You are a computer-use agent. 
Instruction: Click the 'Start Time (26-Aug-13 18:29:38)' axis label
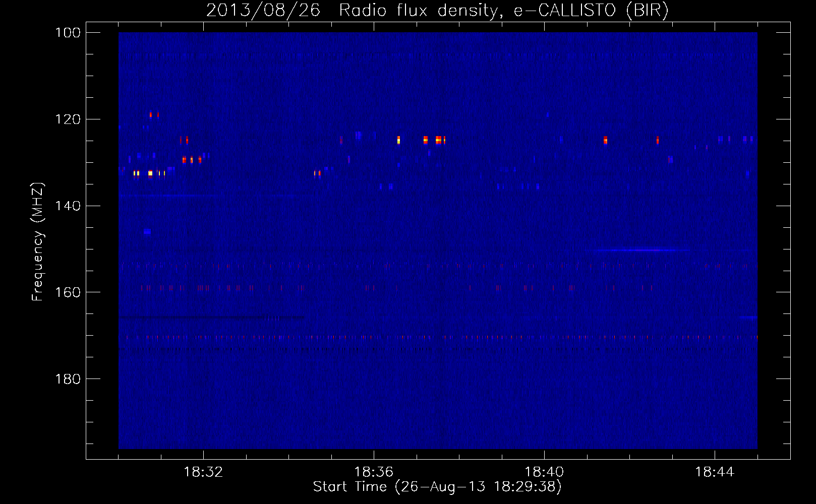coord(437,487)
